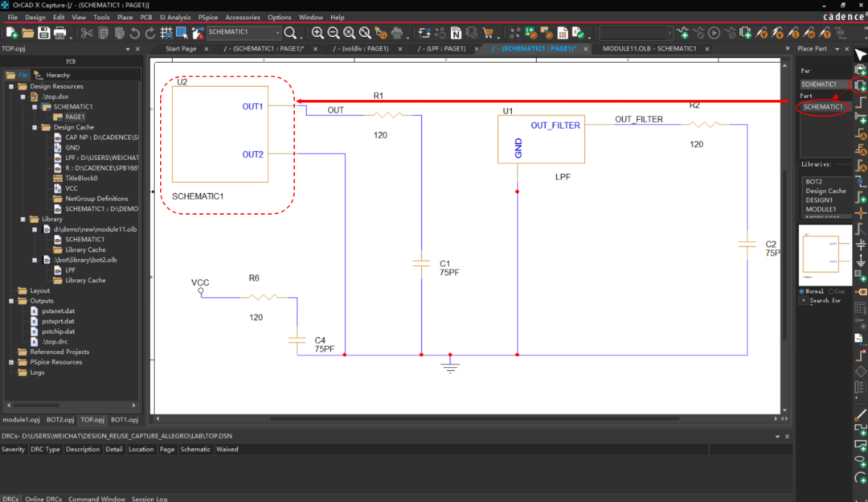Select the Convert radio button
868x502 pixels.
coord(831,291)
